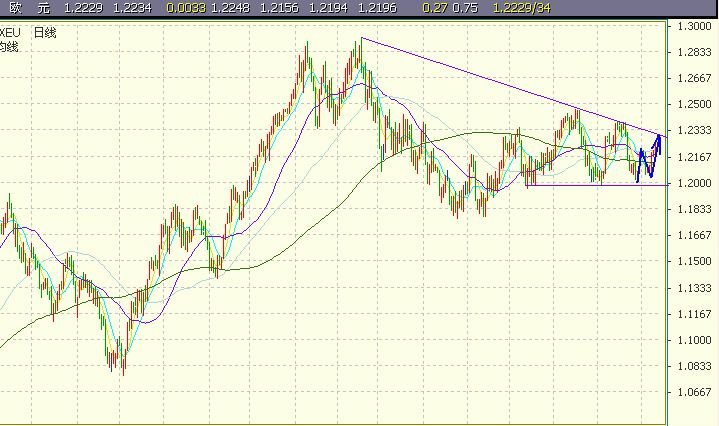Click the 1.2248 value in header
The height and width of the screenshot is (426, 719).
pyautogui.click(x=230, y=8)
